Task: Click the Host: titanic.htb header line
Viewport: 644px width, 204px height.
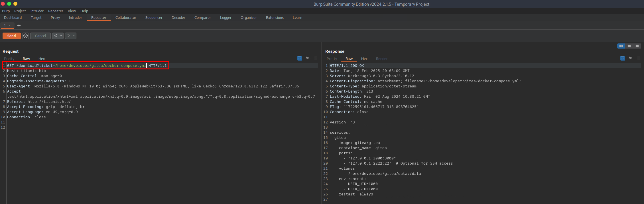Action: pyautogui.click(x=27, y=71)
